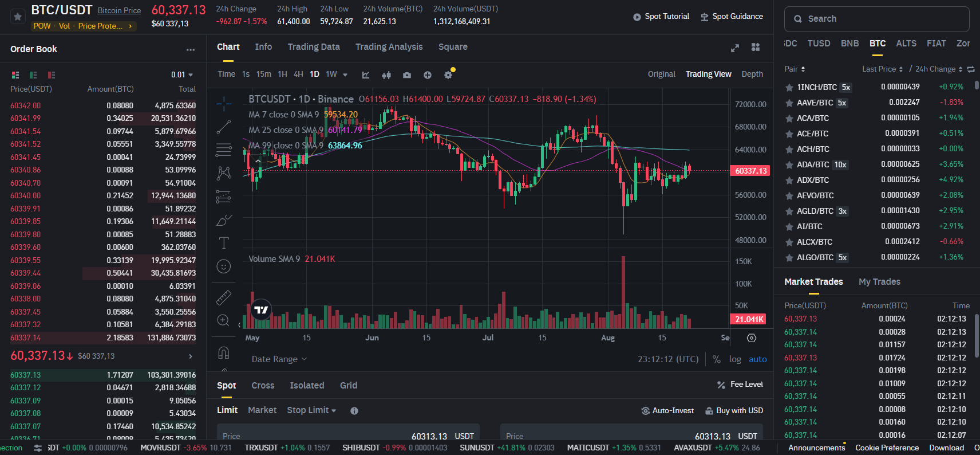980x455 pixels.
Task: Open the Bitcoin Price link
Action: pyautogui.click(x=119, y=10)
